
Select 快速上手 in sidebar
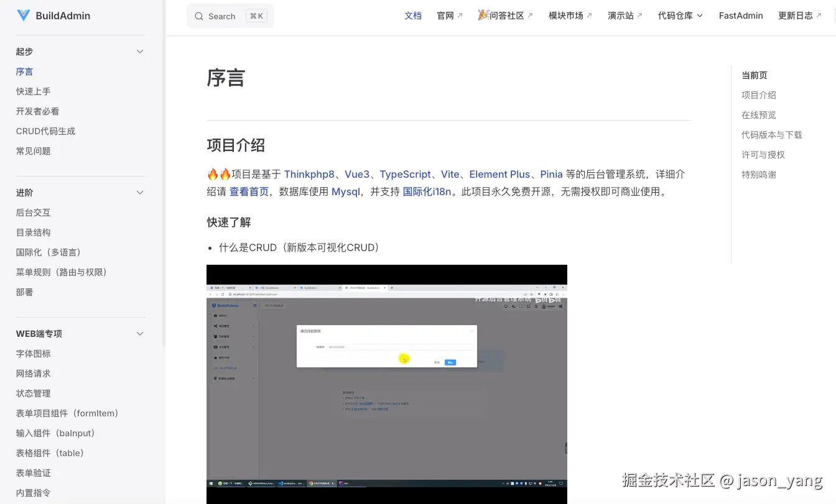(x=34, y=91)
